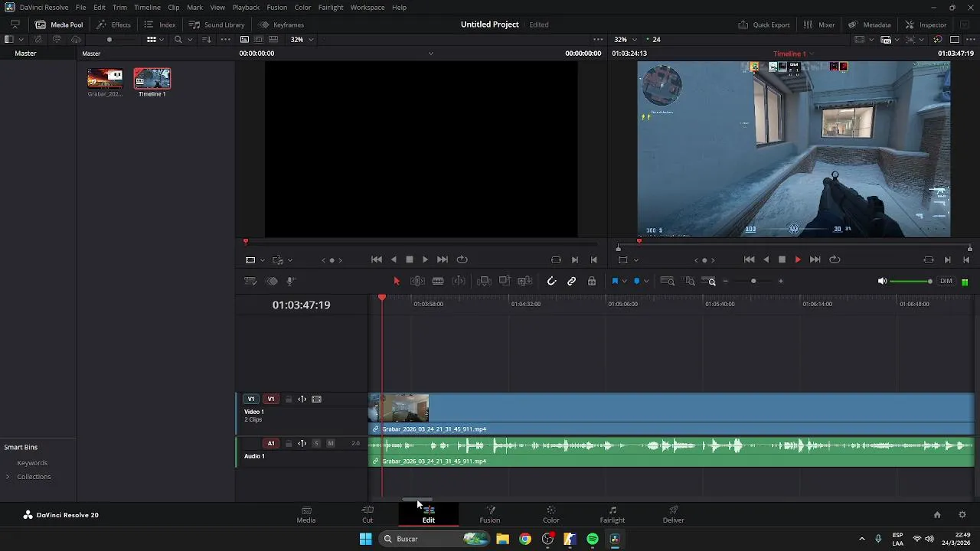Open the media pool thumbnail view dropdown

162,39
